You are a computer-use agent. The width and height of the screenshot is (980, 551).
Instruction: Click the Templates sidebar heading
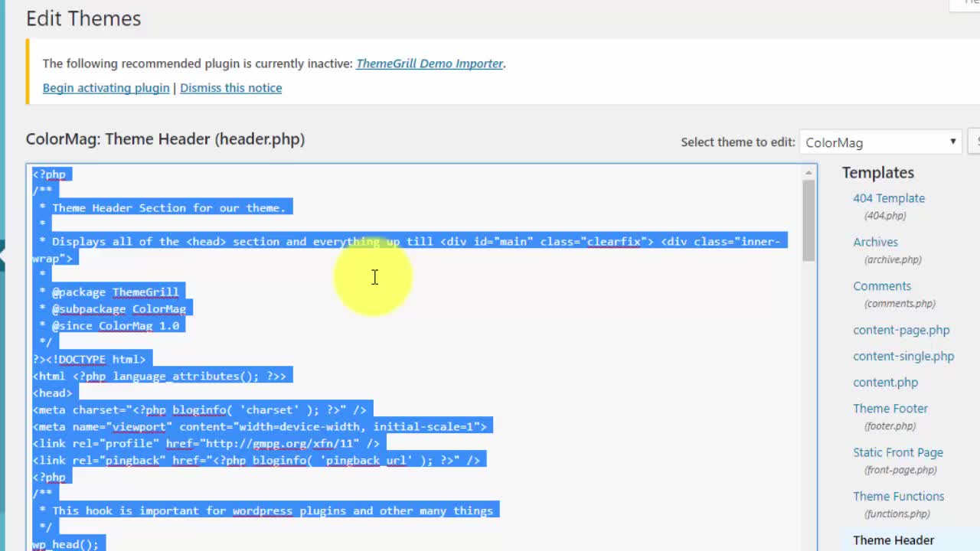(x=878, y=173)
